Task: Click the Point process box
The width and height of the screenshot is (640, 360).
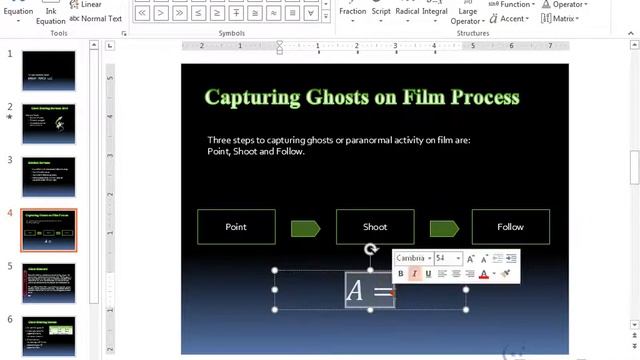Action: click(x=236, y=227)
